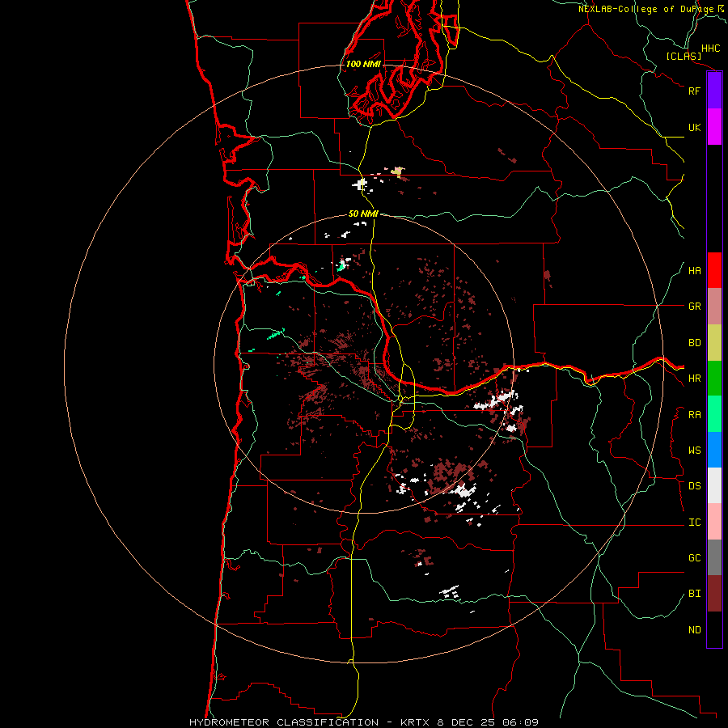Click the purple RF legend color swatch
Image resolution: width=728 pixels, height=728 pixels.
click(x=714, y=91)
